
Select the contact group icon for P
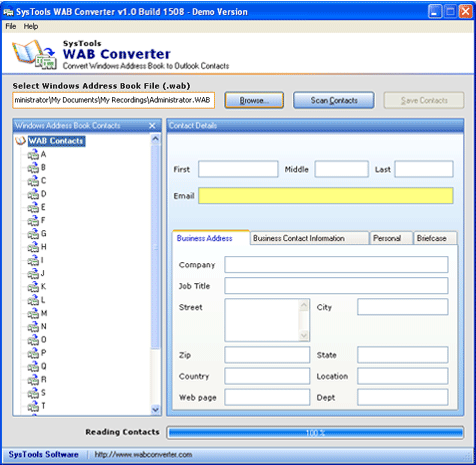pyautogui.click(x=33, y=353)
